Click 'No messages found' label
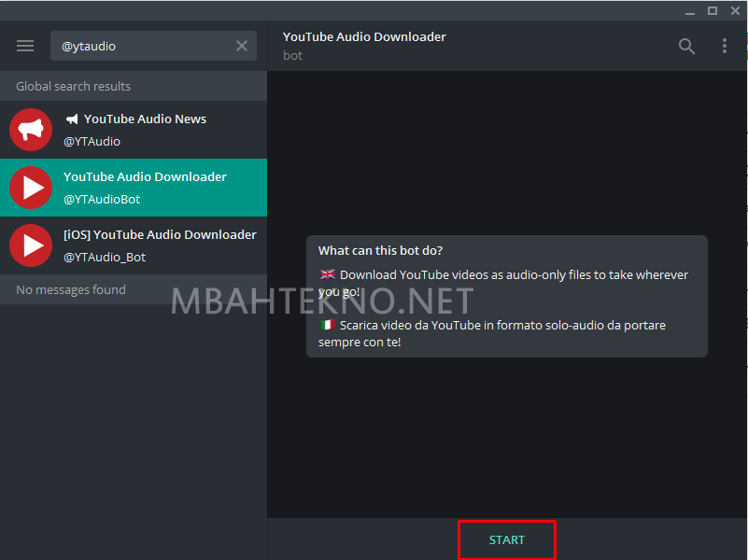 (x=71, y=289)
